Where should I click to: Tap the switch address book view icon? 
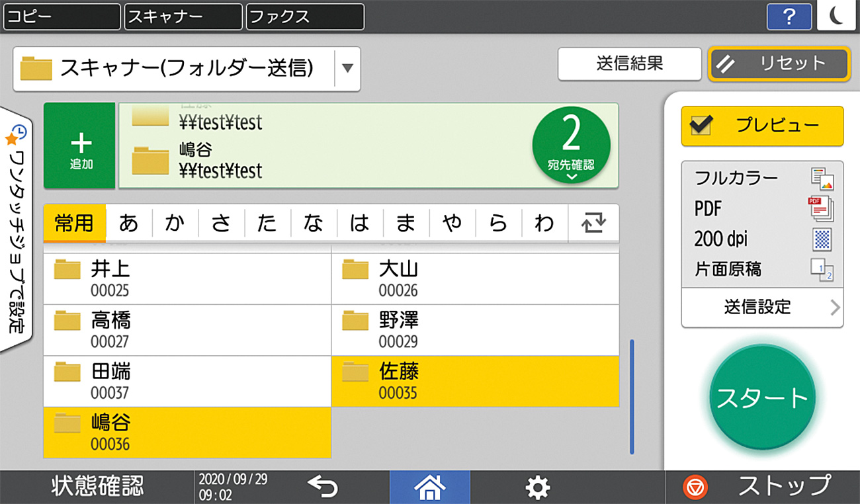click(x=593, y=223)
